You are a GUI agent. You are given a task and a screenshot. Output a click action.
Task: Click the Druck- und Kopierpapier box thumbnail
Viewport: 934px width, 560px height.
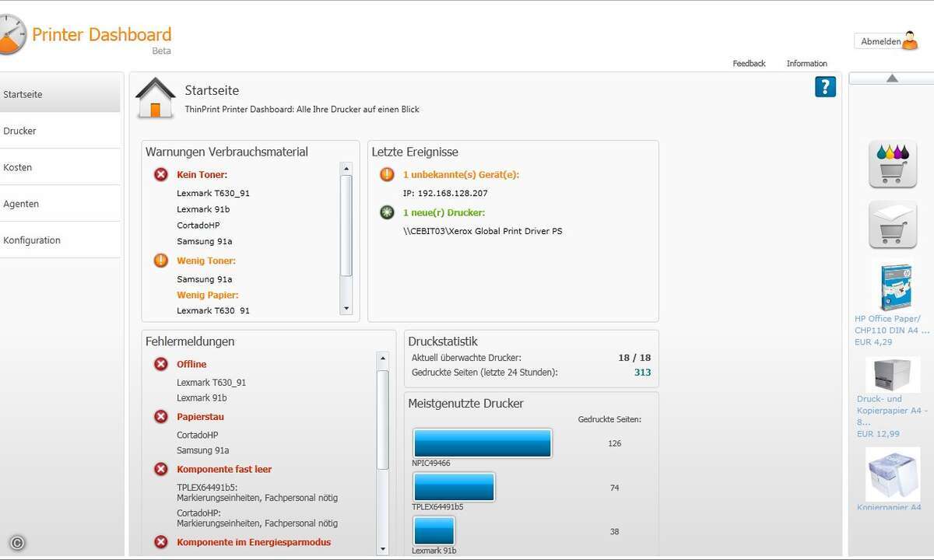(x=892, y=374)
